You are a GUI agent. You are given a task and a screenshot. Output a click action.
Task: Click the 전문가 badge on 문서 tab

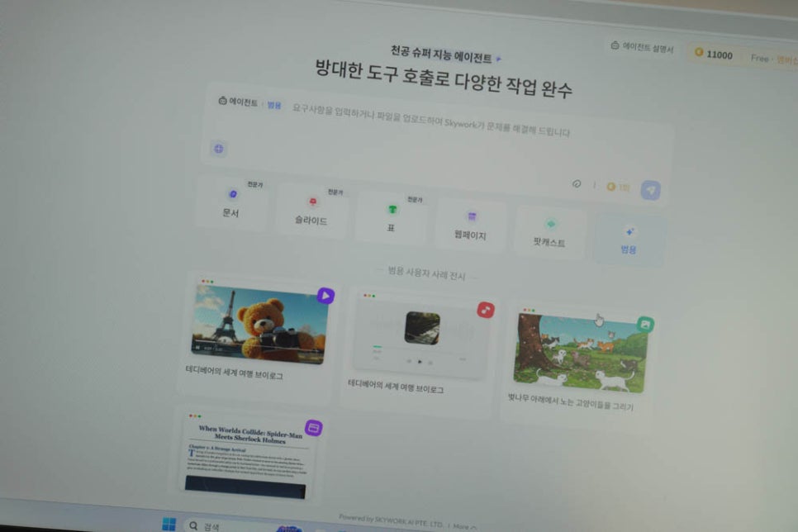click(255, 184)
